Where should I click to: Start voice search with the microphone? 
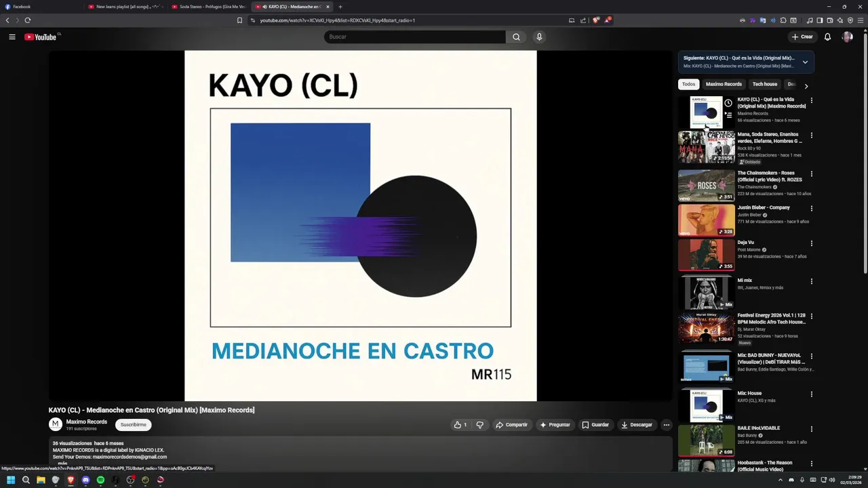click(539, 37)
